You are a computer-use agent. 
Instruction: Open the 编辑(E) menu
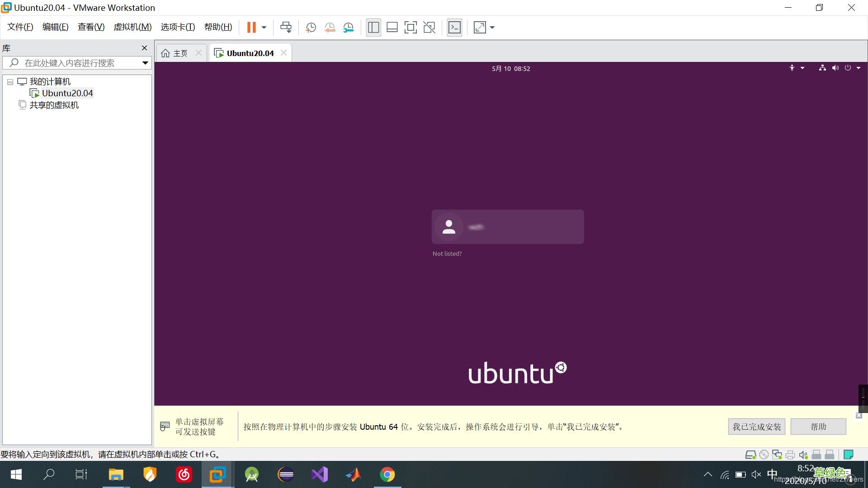tap(56, 27)
